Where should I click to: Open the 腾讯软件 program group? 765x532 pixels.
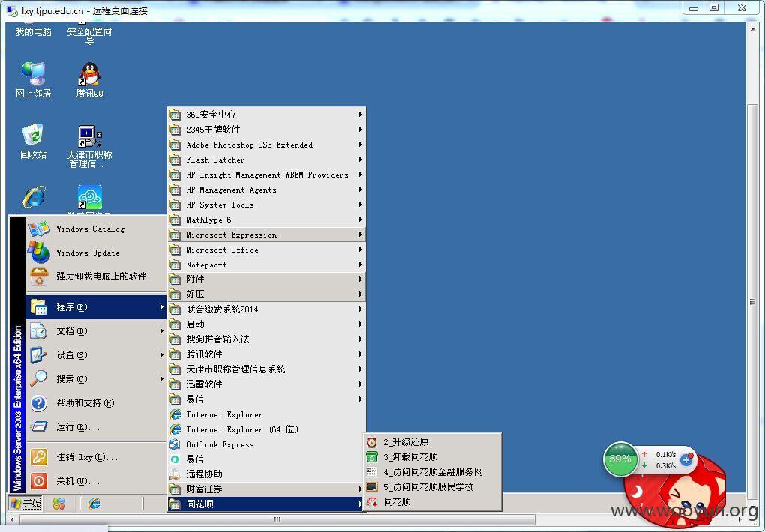pyautogui.click(x=266, y=354)
